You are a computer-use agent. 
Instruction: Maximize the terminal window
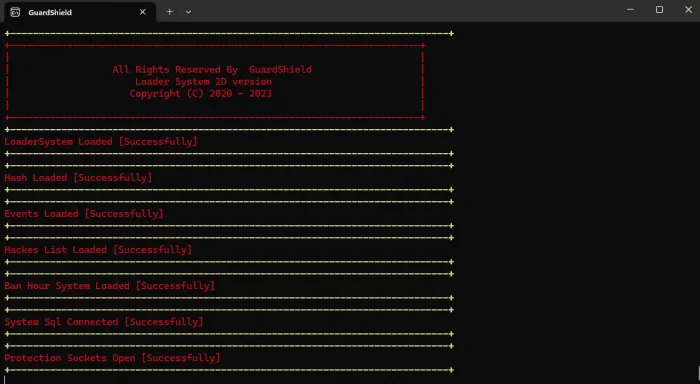tap(659, 10)
